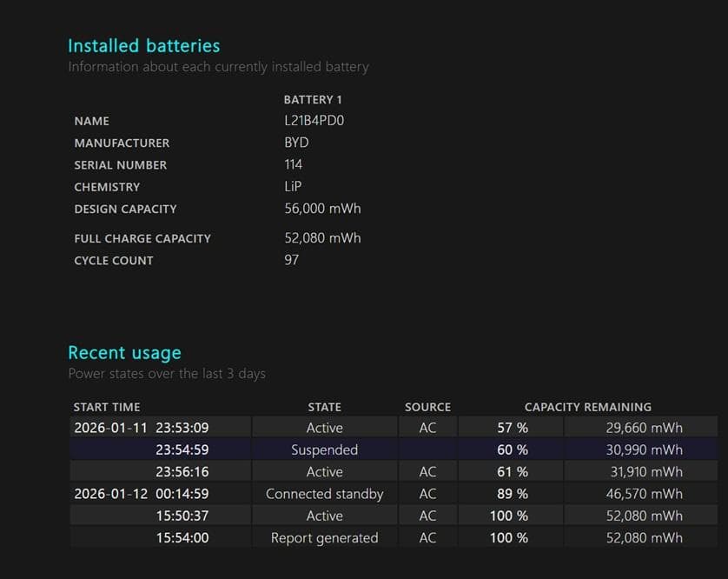The image size is (728, 579).
Task: Click the Report generated state cell
Action: [324, 538]
